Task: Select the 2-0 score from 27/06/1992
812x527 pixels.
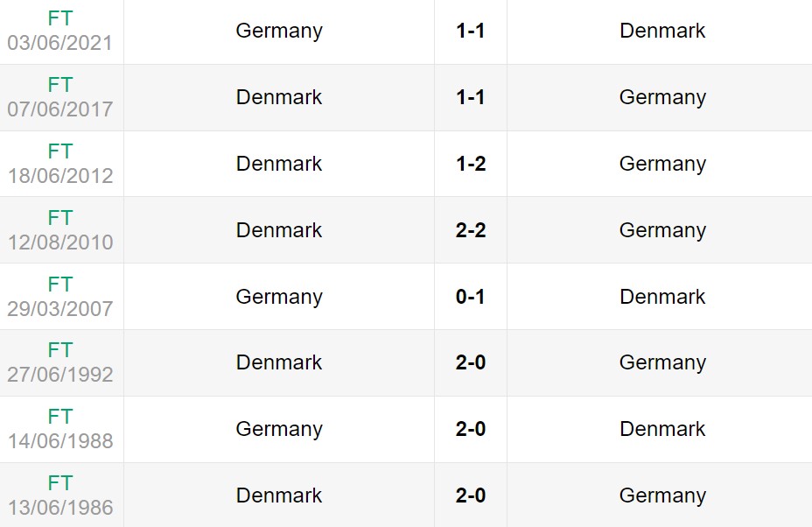Action: pyautogui.click(x=471, y=362)
